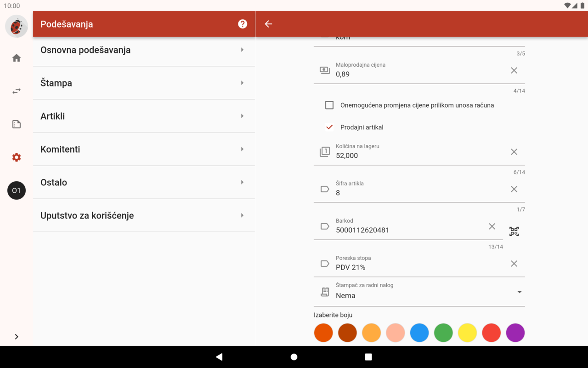Expand the sidebar with the bottom chevron
The image size is (588, 368).
(17, 337)
